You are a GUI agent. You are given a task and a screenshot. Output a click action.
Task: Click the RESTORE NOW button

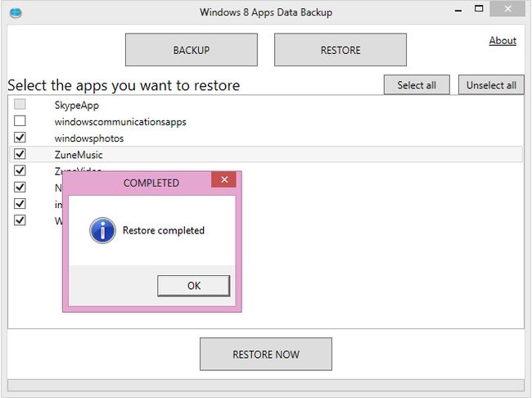pyautogui.click(x=266, y=355)
